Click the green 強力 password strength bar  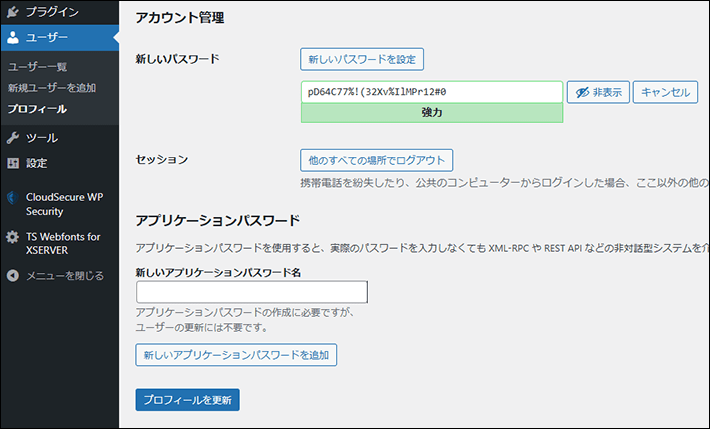pos(431,113)
